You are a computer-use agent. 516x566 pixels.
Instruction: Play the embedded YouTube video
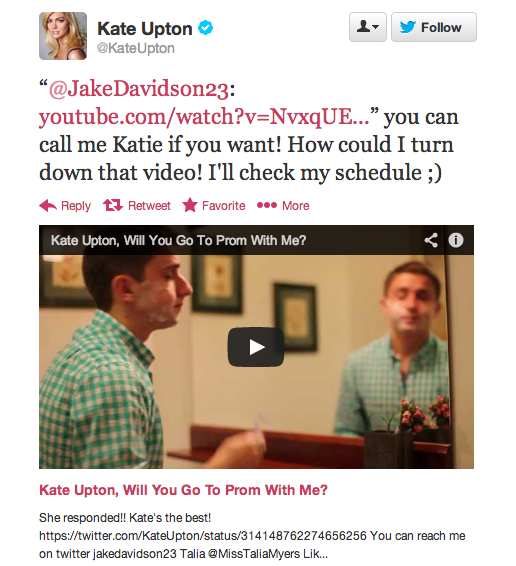[256, 347]
